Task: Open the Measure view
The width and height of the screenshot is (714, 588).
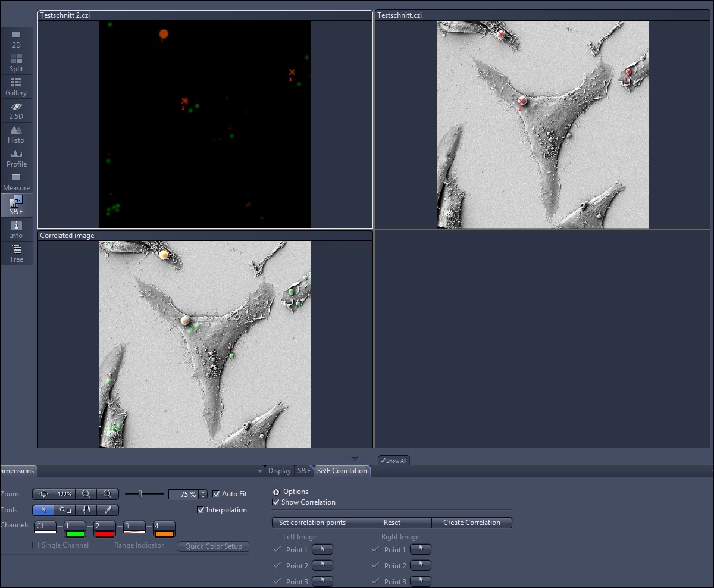Action: tap(16, 182)
